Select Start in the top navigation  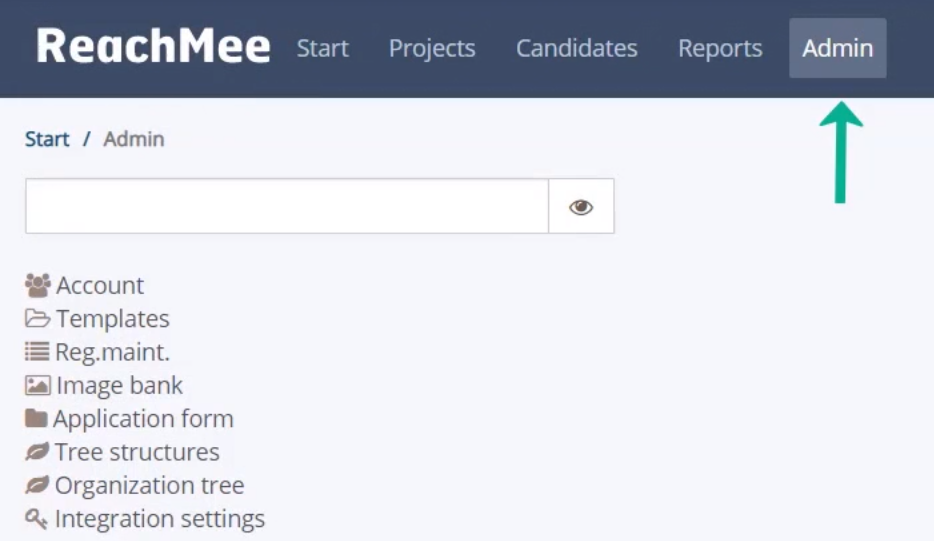323,48
